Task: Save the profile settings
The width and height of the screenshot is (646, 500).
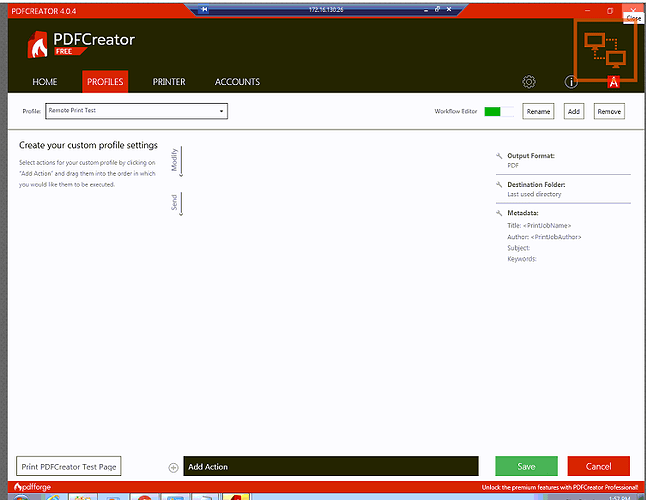Action: click(x=527, y=466)
